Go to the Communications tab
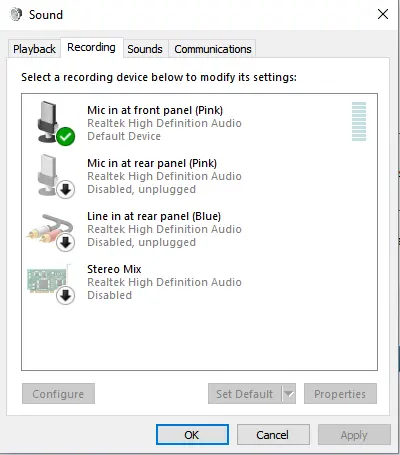 click(x=213, y=49)
